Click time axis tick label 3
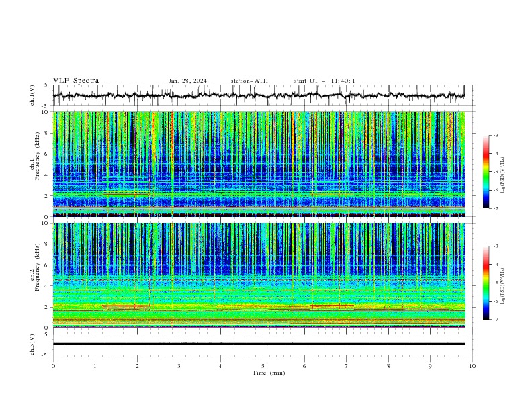This screenshot has height=411, width=532. point(179,366)
